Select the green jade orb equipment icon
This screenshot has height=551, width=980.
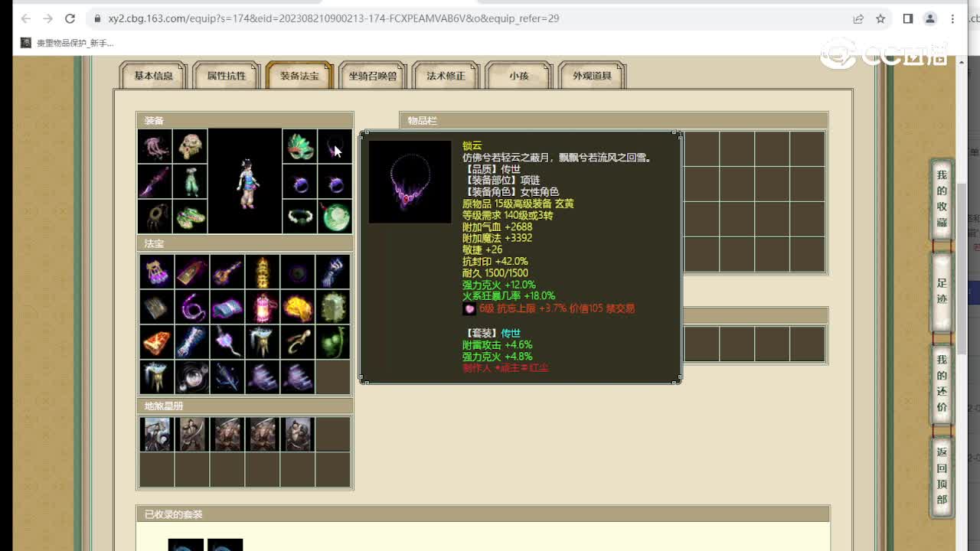click(x=335, y=217)
